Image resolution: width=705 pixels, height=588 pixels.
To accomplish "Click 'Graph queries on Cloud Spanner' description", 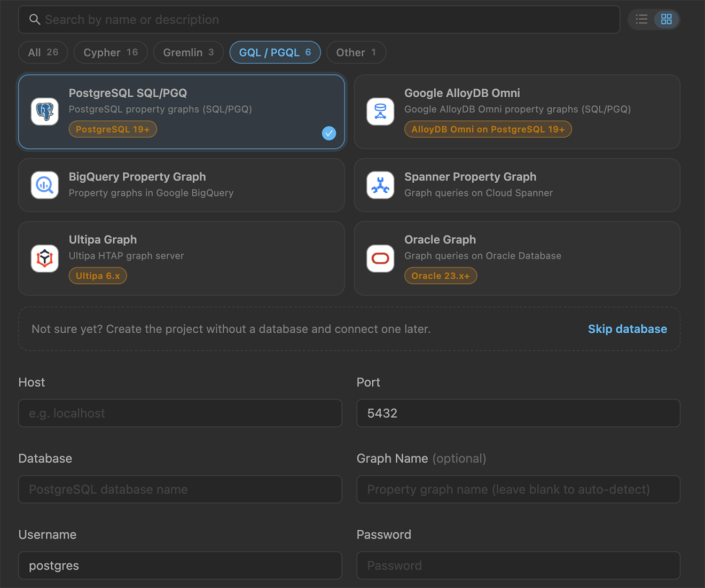I will coord(479,193).
